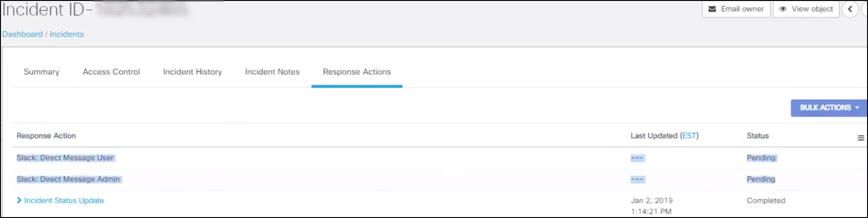The image size is (868, 218).
Task: Select the Slack: Direct Message Admin row
Action: 439,180
